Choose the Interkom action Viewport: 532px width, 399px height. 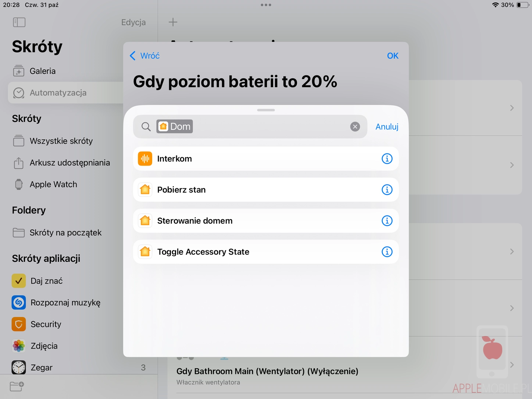pyautogui.click(x=175, y=159)
